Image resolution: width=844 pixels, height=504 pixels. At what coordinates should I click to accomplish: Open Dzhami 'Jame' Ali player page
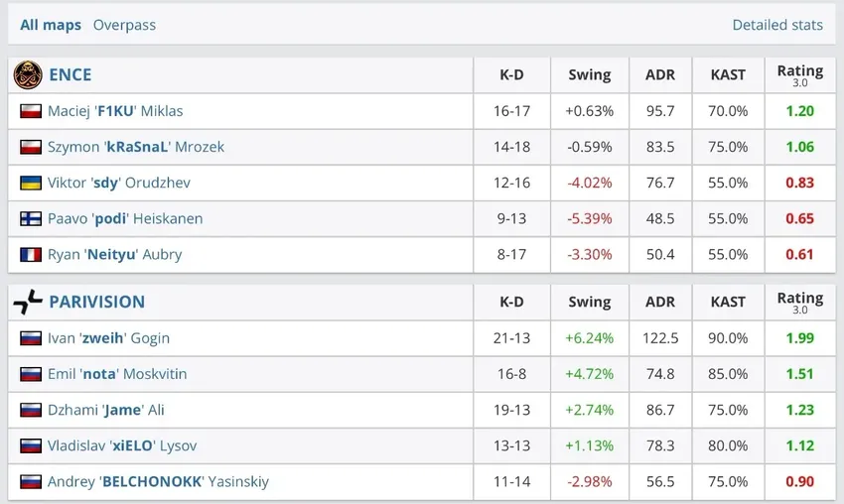tap(106, 410)
